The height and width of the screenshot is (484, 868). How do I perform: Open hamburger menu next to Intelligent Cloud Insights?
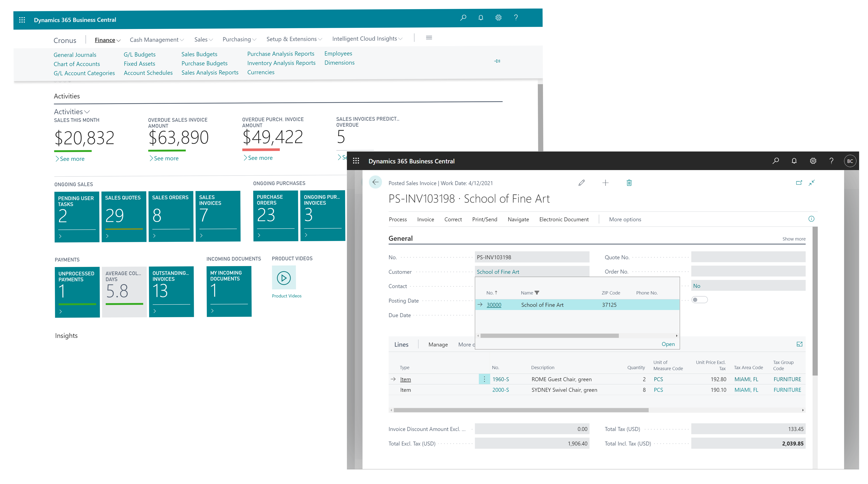429,38
